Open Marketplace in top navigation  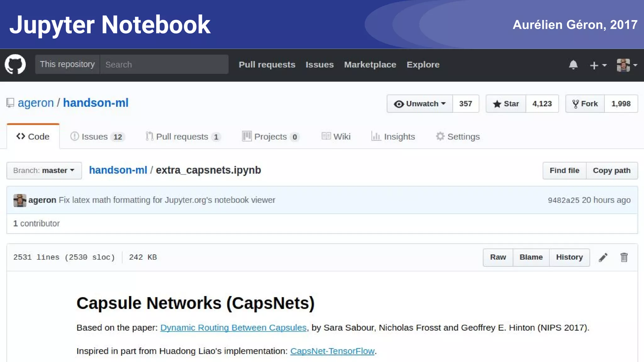tap(370, 65)
